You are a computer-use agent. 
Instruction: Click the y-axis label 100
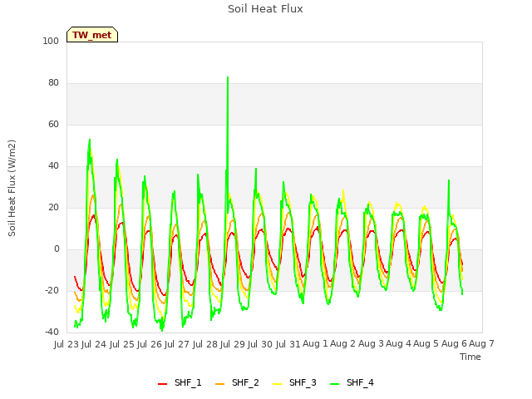tap(51, 41)
